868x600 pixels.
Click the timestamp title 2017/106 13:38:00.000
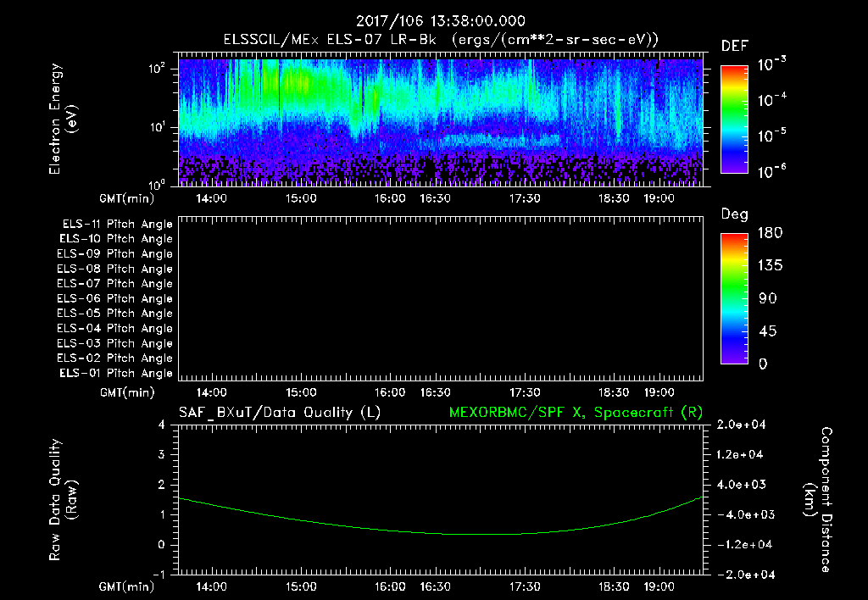(x=440, y=21)
